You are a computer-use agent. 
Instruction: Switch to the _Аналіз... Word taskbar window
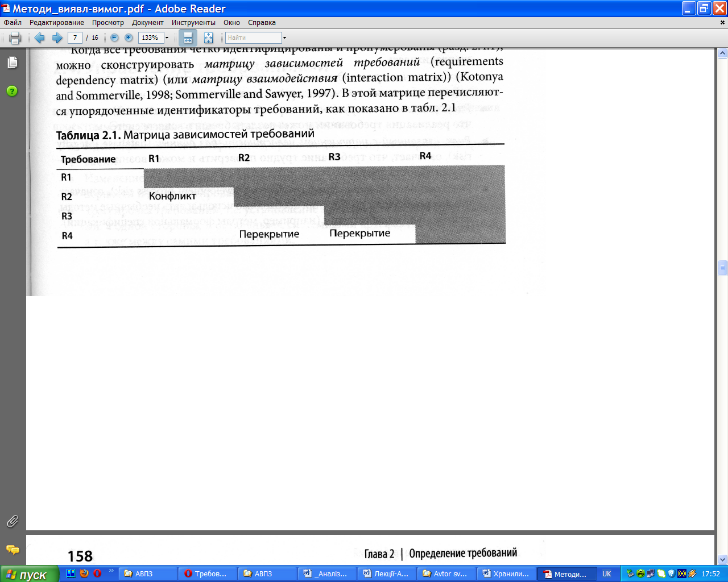point(326,574)
